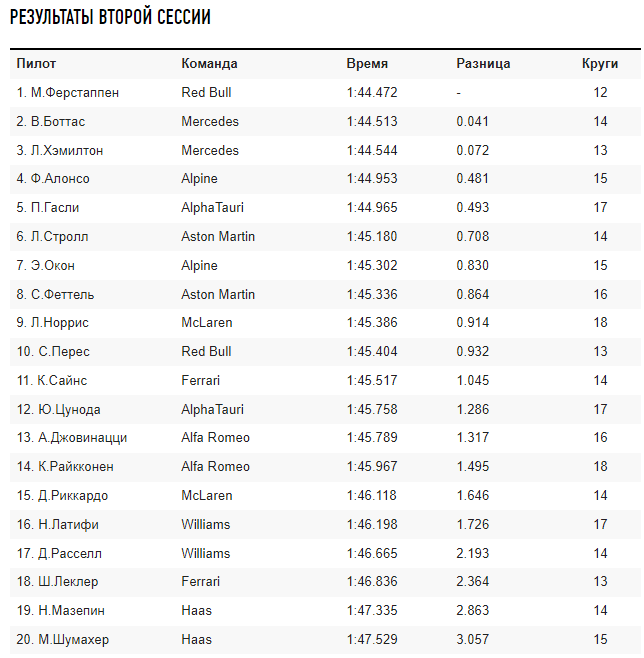
Task: Click the Williams cell for Д.Расселл
Action: point(205,553)
